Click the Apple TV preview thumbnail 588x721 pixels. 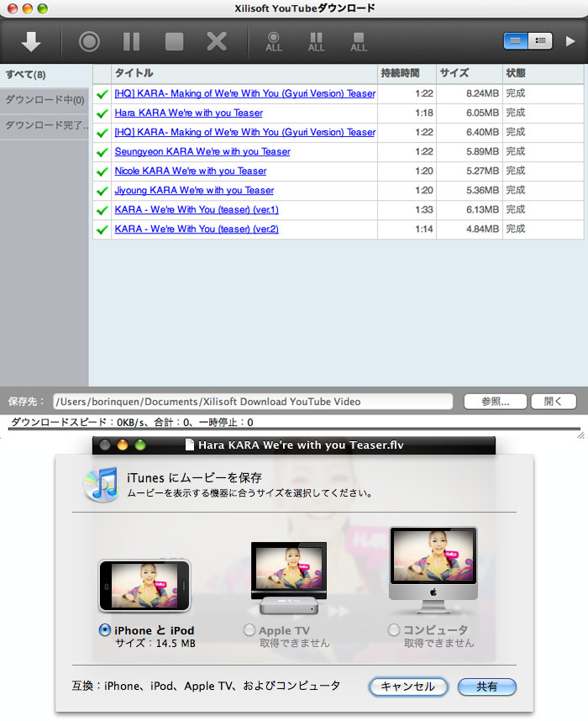pyautogui.click(x=289, y=578)
